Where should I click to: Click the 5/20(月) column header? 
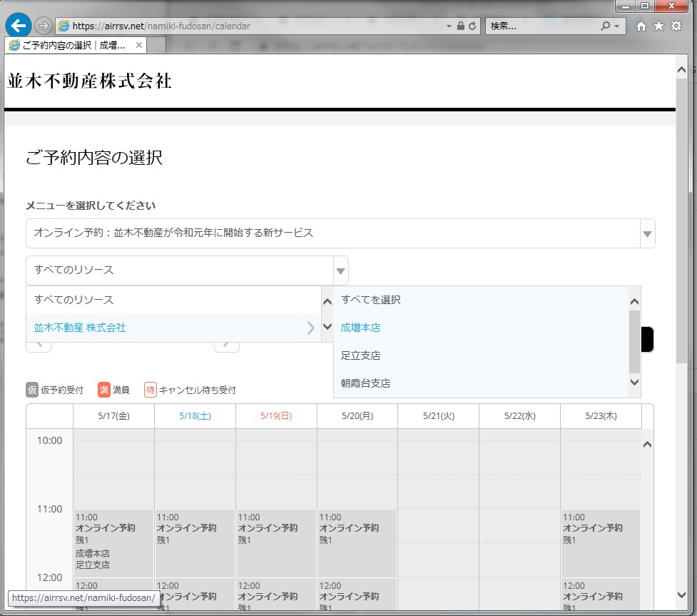[x=357, y=416]
